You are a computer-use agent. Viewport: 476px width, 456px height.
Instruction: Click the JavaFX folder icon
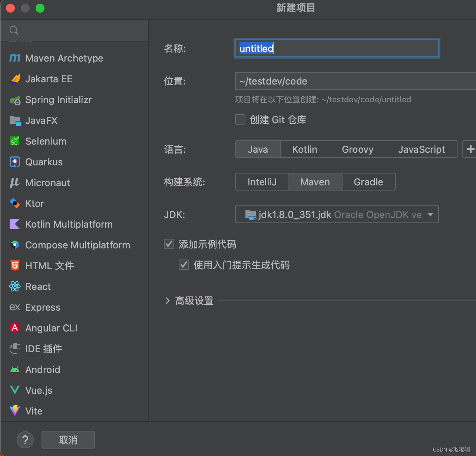[15, 120]
